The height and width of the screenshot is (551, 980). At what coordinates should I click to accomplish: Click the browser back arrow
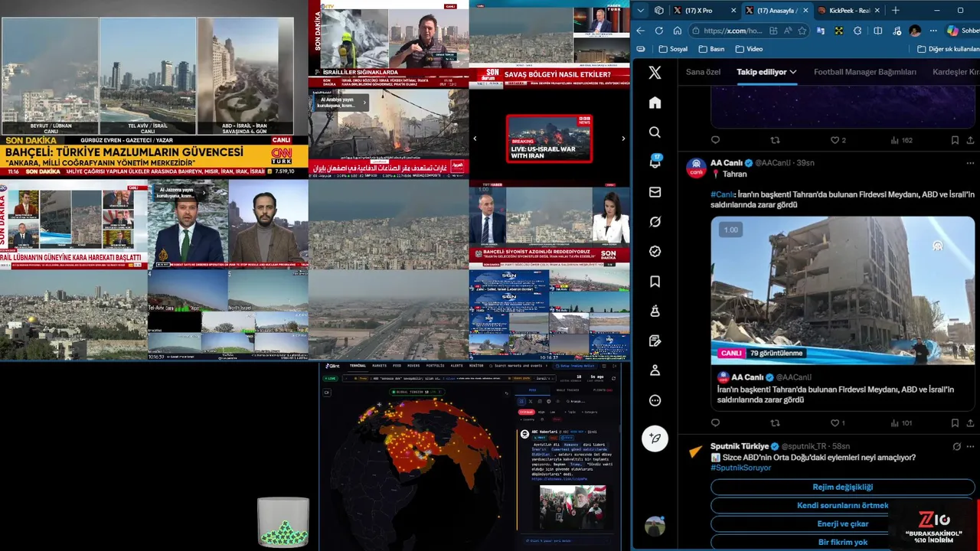point(641,31)
